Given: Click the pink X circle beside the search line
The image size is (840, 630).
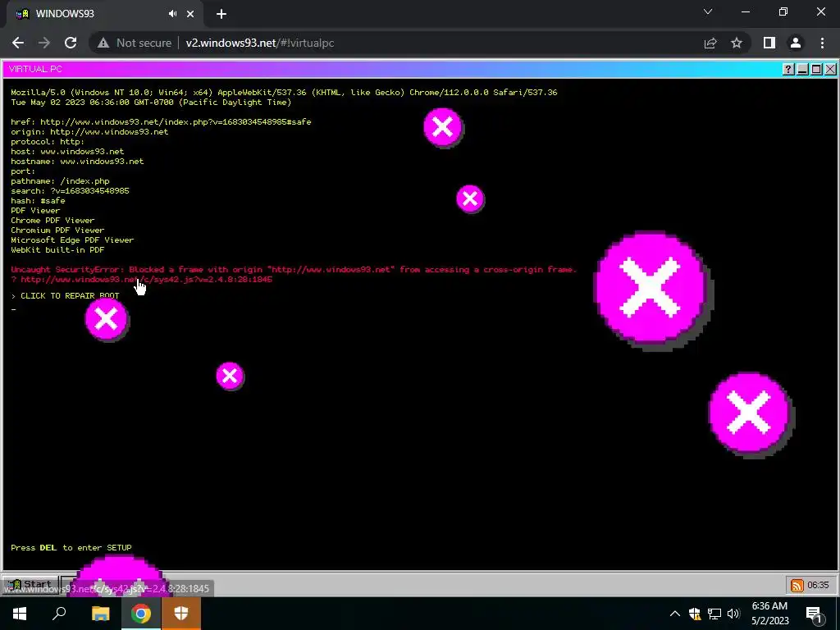Looking at the screenshot, I should coord(470,199).
